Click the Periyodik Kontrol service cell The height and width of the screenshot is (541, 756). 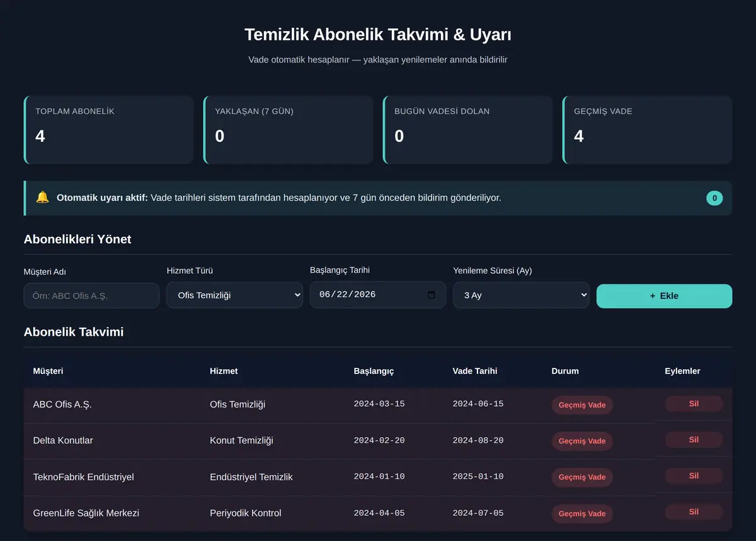(x=246, y=513)
